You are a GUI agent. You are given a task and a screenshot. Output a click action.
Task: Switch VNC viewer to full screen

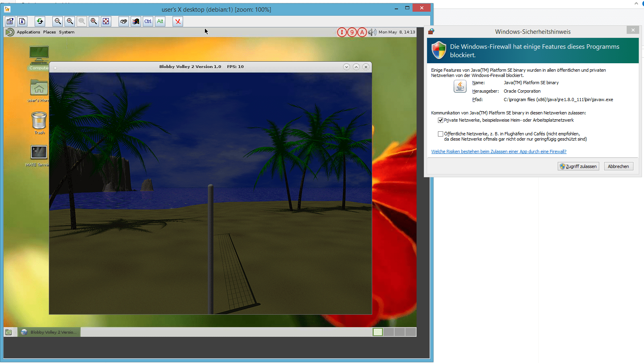106,21
